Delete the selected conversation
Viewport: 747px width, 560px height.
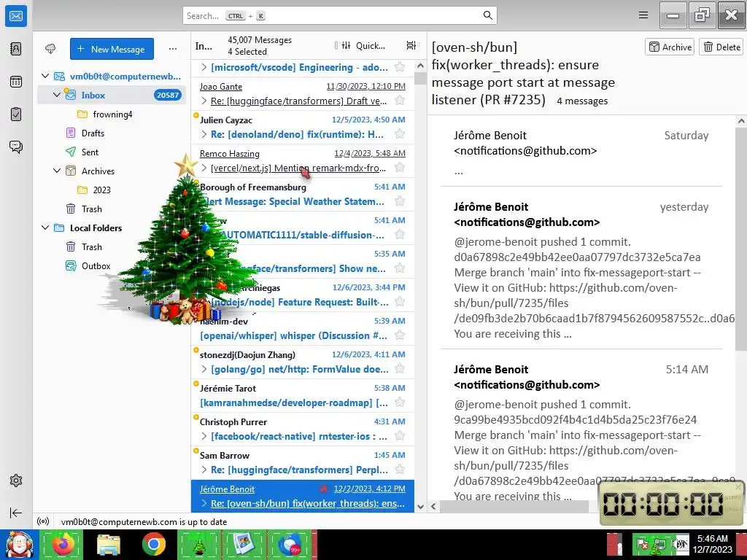point(721,47)
